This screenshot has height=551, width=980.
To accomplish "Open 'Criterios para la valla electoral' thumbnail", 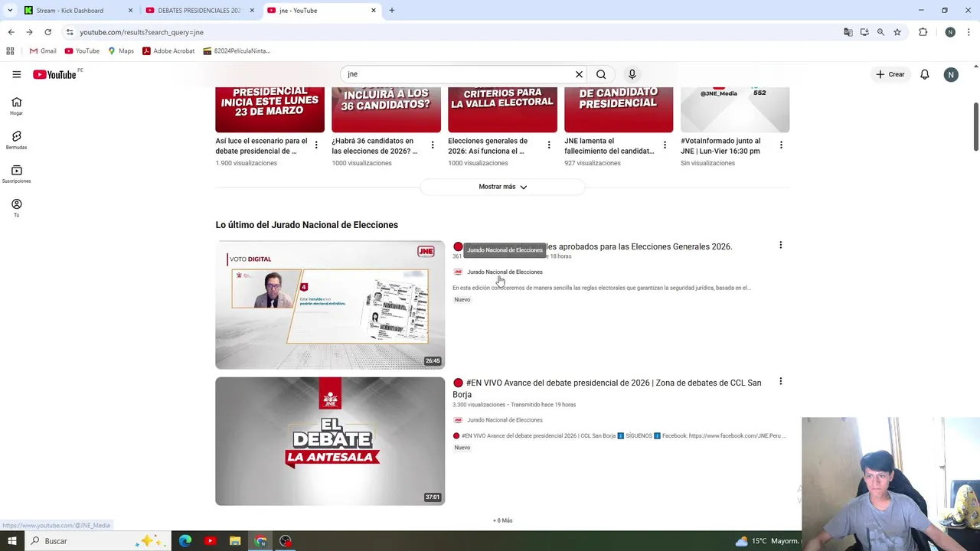I will pyautogui.click(x=502, y=109).
